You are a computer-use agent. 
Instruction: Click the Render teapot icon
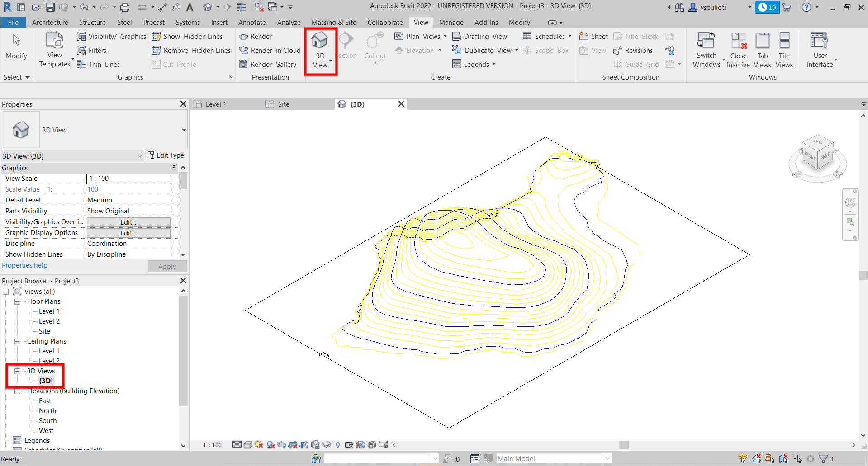click(x=244, y=37)
